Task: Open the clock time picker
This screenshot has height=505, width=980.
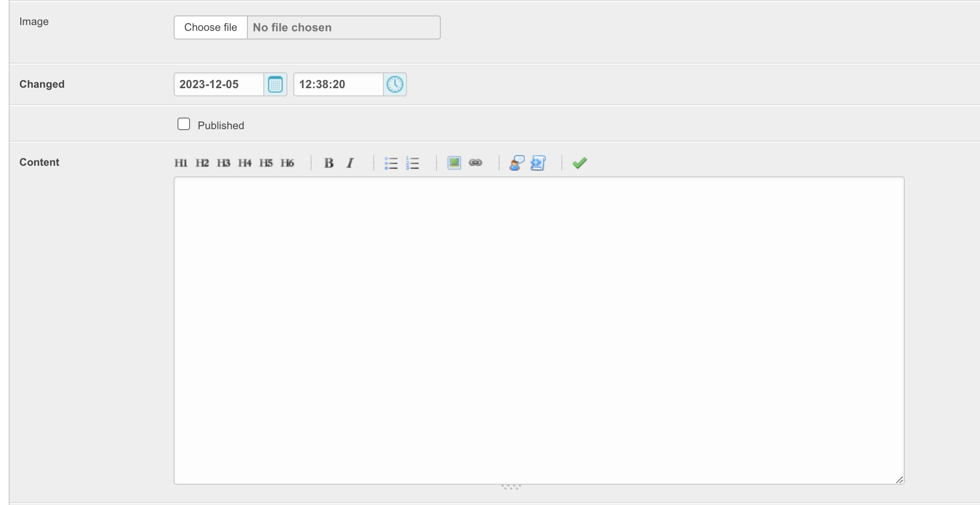Action: (395, 84)
